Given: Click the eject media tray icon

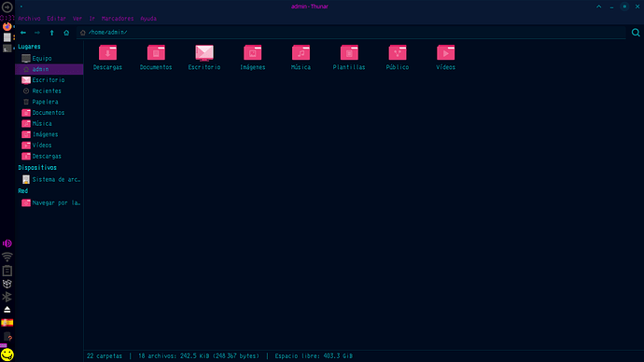Looking at the screenshot, I should (x=7, y=310).
